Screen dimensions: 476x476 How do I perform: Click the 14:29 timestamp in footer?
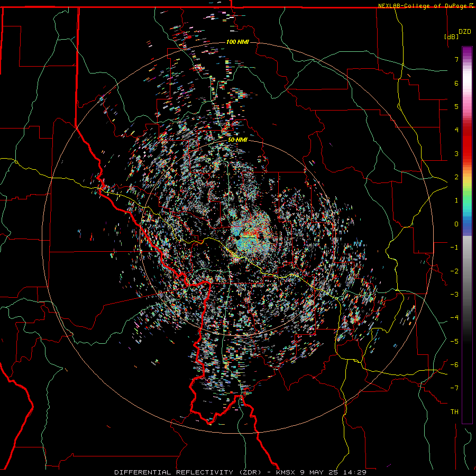pyautogui.click(x=355, y=472)
